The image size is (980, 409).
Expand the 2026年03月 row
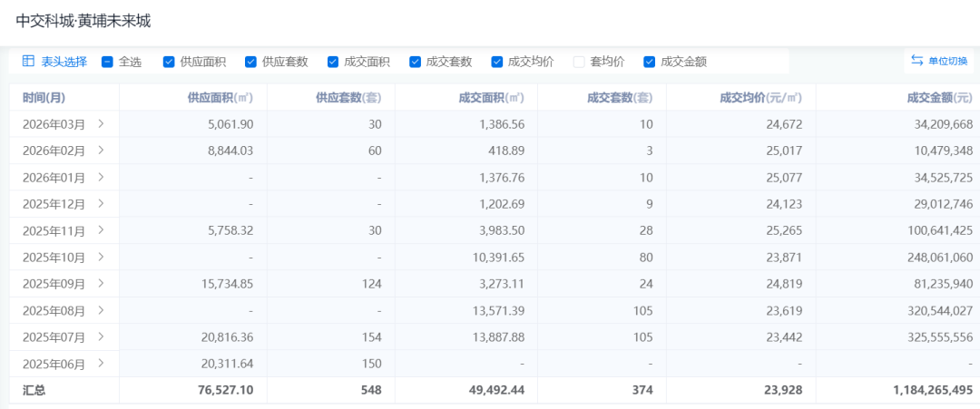click(101, 124)
